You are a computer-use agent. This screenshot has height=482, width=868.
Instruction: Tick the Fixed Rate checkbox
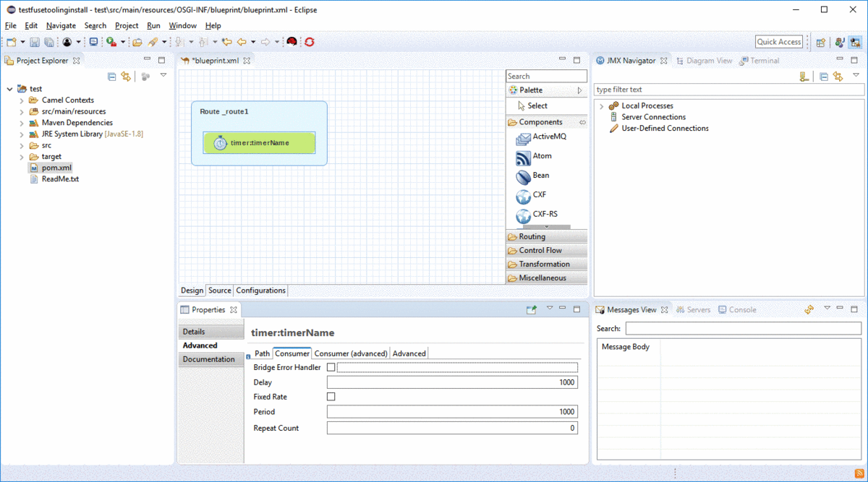coord(331,397)
